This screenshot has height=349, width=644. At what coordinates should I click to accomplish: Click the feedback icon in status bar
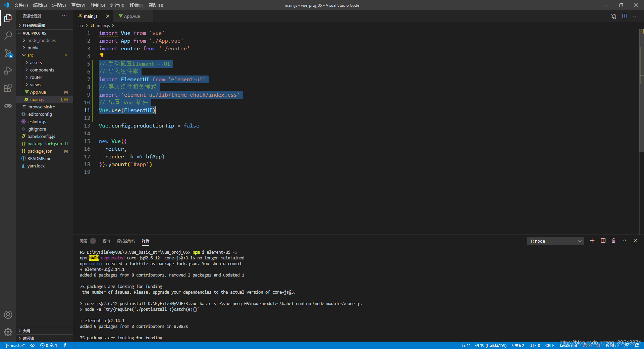click(626, 345)
